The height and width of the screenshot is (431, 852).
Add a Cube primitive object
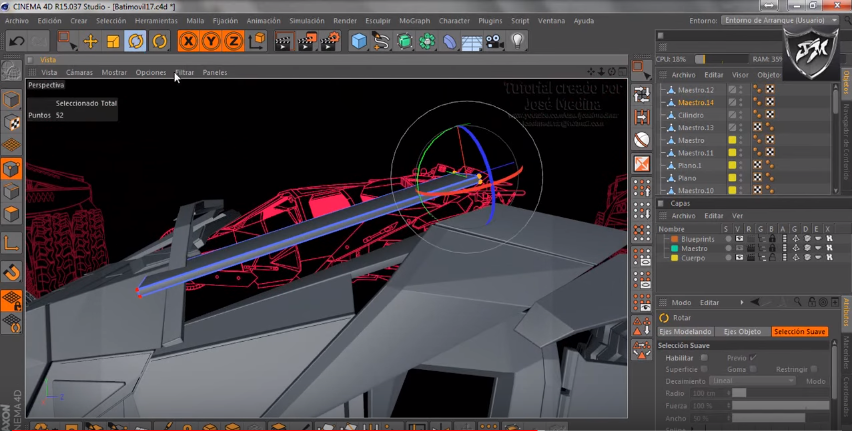click(x=359, y=41)
